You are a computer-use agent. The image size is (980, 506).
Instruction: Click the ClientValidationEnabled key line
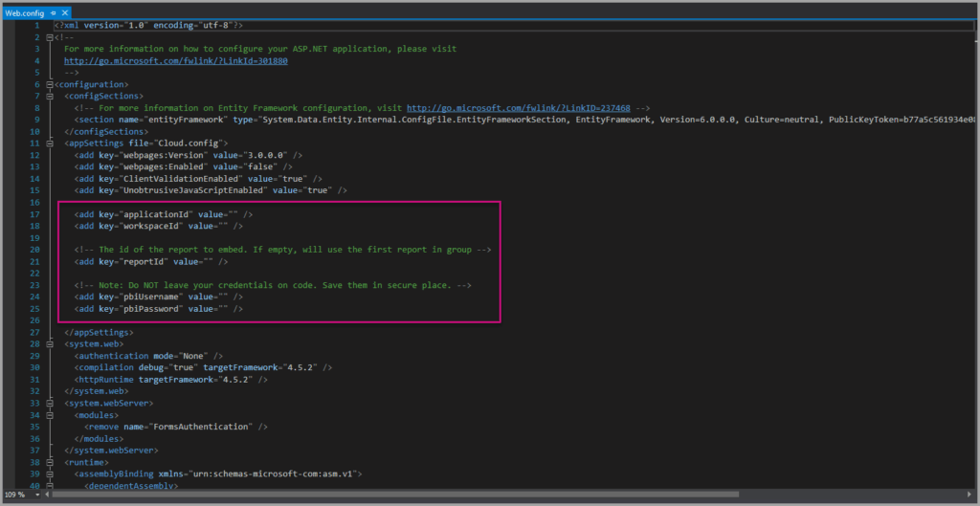point(199,179)
